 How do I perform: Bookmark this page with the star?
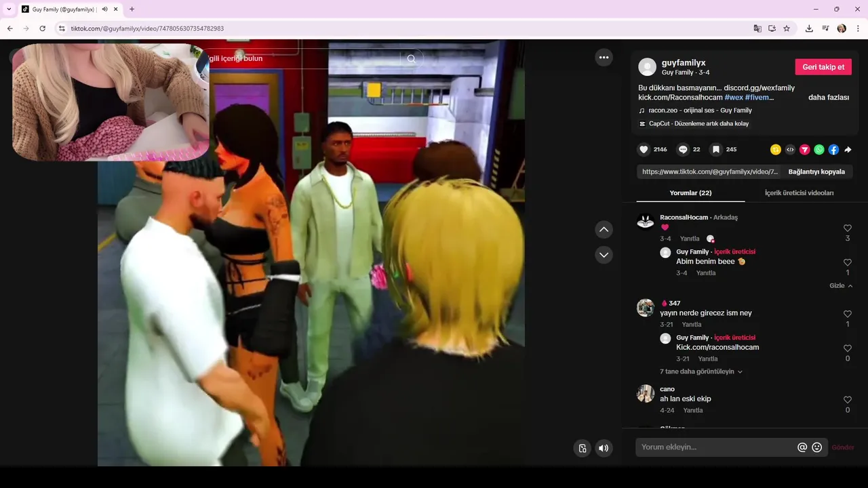pyautogui.click(x=787, y=28)
